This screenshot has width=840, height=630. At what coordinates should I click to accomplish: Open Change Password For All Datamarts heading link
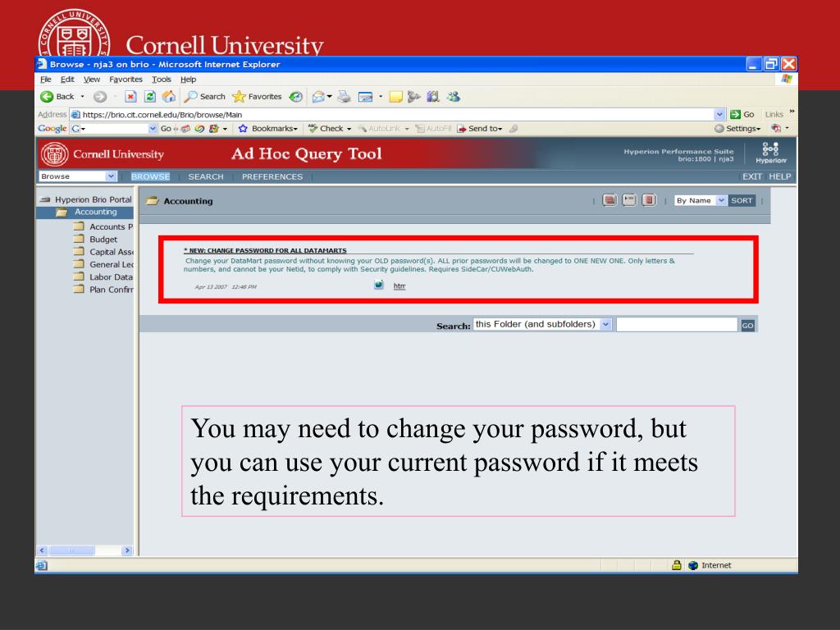(x=265, y=250)
